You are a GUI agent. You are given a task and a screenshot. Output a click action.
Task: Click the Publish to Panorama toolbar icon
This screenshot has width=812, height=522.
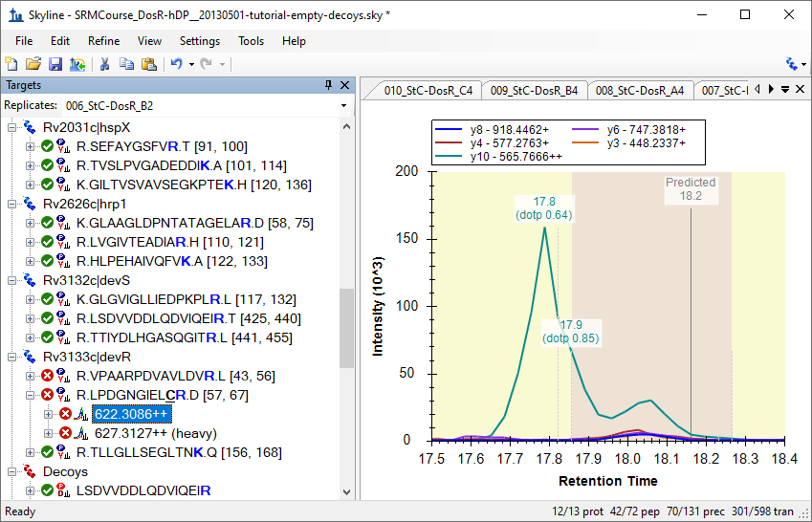pos(77,64)
